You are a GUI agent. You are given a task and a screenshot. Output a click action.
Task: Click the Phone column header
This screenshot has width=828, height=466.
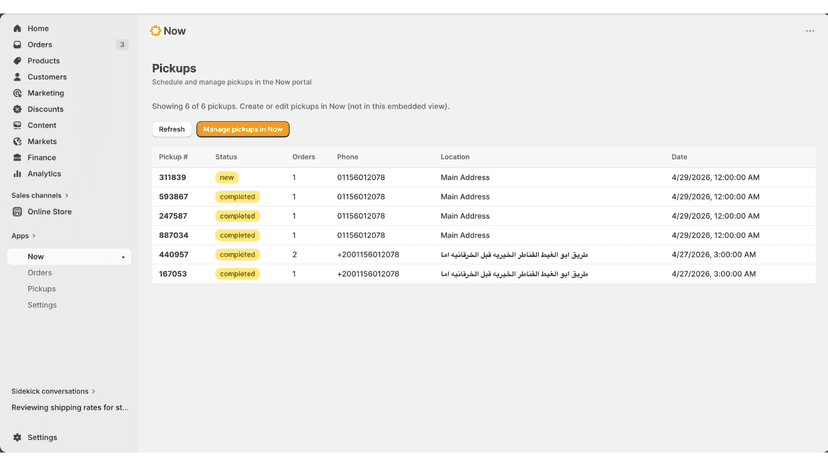[347, 157]
